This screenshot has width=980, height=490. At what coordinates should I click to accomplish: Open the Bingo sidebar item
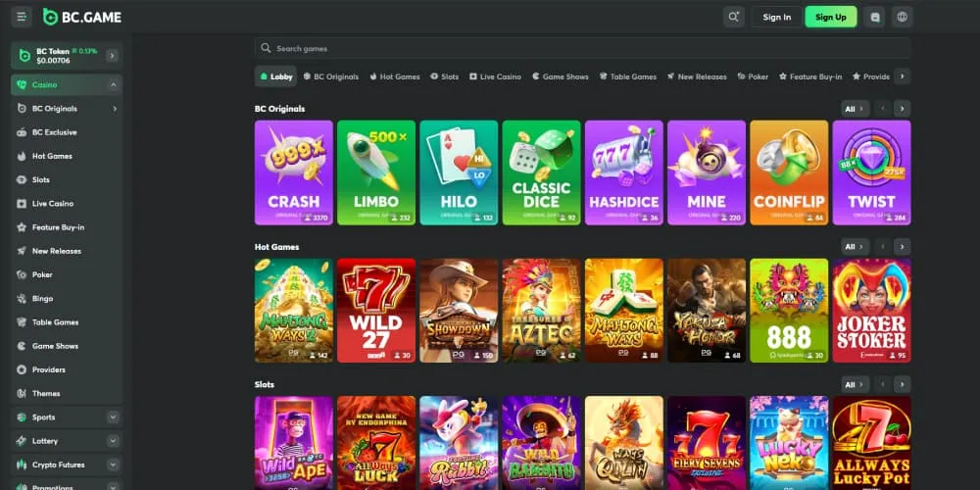click(67, 298)
